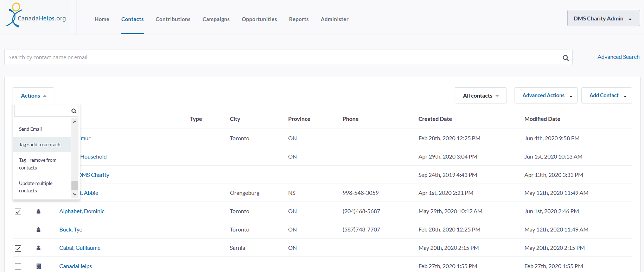Open contact Alphabet, Dominic
Viewport: 644px width, 272px height.
82,211
